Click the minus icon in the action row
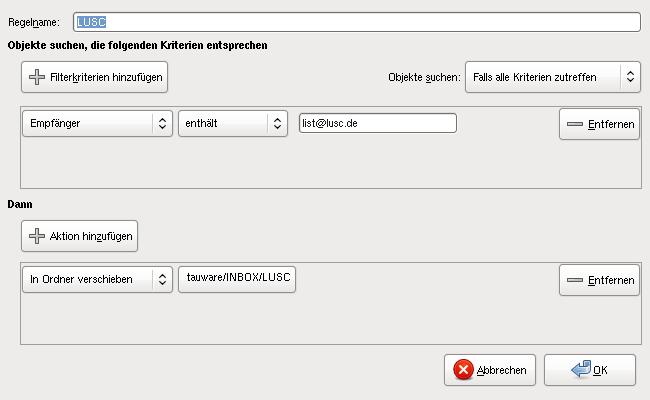The image size is (650, 400). (574, 281)
